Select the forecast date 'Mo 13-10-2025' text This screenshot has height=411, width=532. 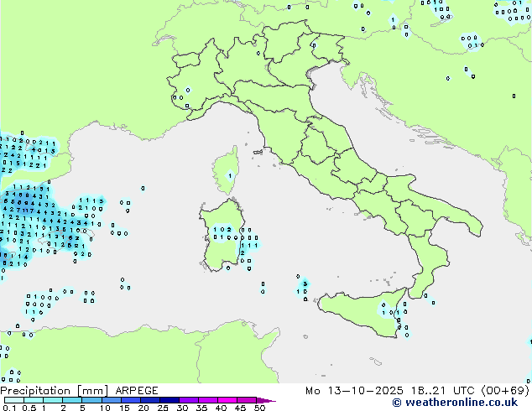[x=354, y=391]
